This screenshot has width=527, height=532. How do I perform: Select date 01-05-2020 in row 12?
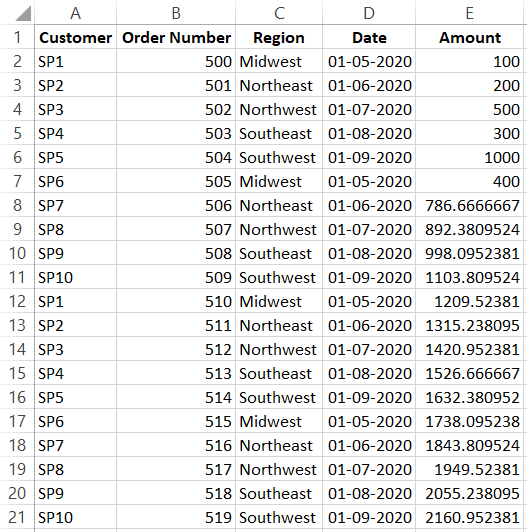(x=369, y=301)
